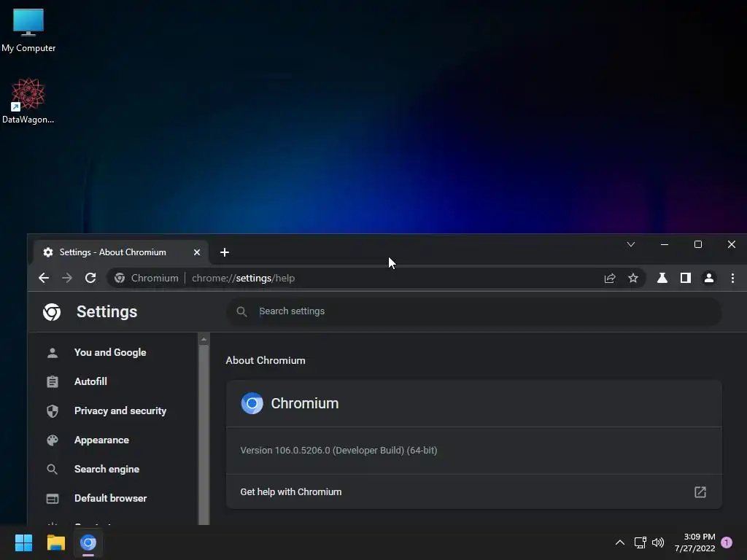747x560 pixels.
Task: Click the settings sidebar scrollbar thumb
Action: [204, 435]
